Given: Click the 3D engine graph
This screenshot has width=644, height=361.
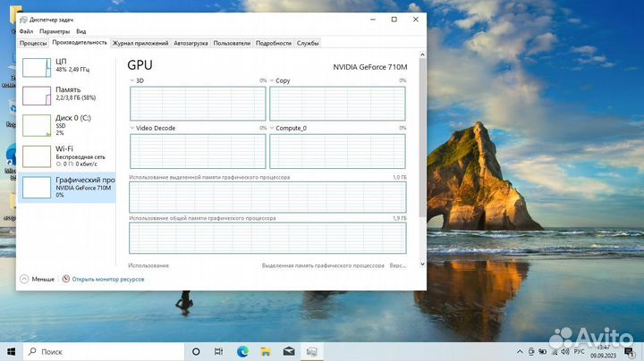Looking at the screenshot, I should click(x=198, y=104).
